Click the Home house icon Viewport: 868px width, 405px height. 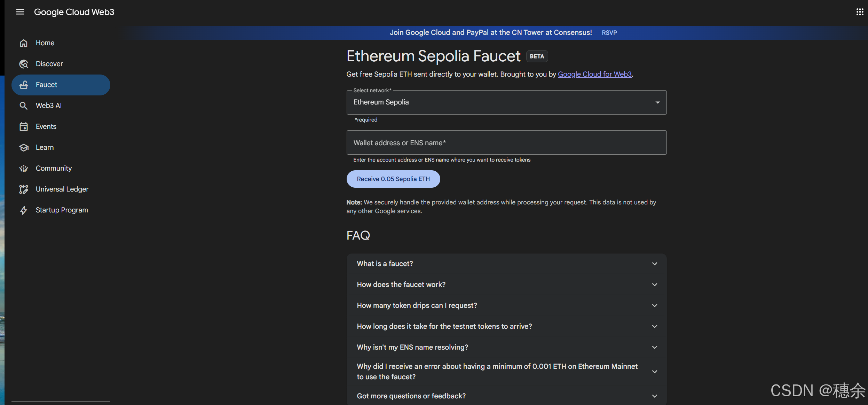click(24, 43)
